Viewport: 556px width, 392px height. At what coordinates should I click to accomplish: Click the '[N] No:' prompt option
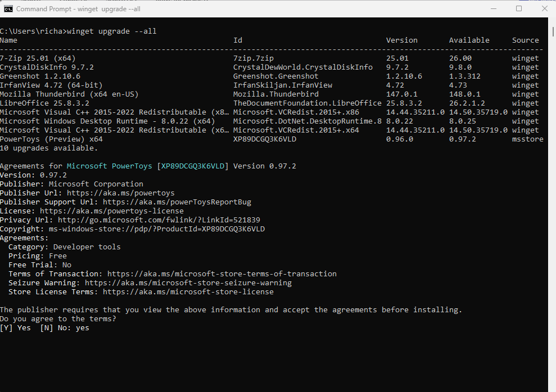click(x=55, y=328)
